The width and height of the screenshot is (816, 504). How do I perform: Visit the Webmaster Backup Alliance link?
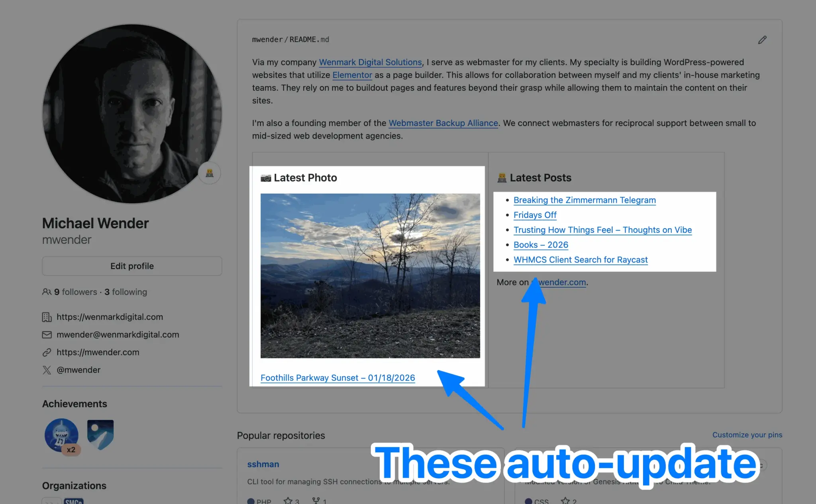tap(443, 123)
